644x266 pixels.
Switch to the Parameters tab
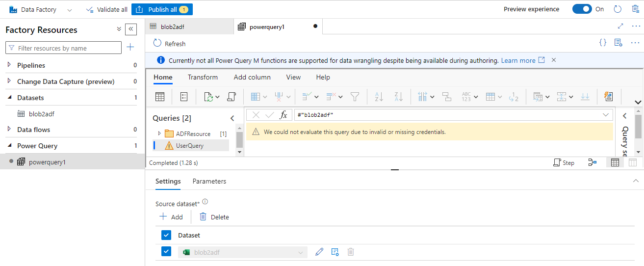click(x=209, y=181)
